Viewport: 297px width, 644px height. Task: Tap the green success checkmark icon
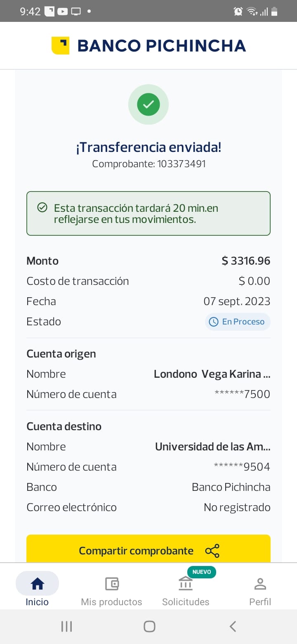(148, 104)
